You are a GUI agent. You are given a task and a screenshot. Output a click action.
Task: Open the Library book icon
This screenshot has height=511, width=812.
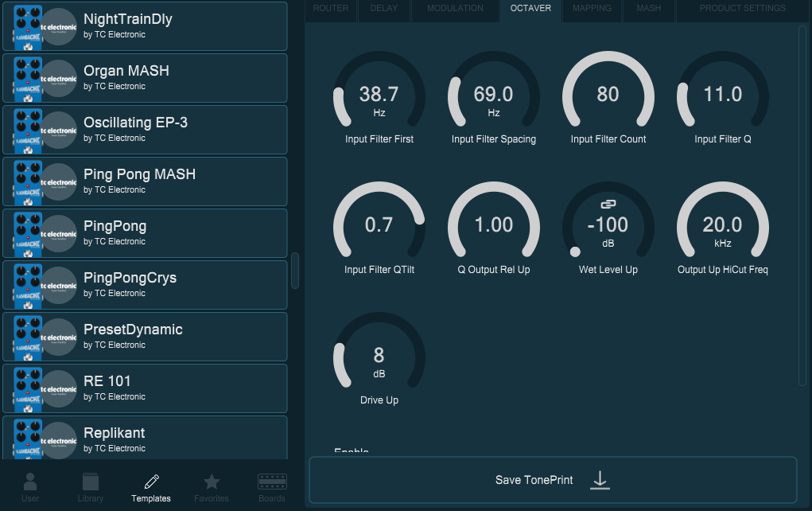point(90,482)
